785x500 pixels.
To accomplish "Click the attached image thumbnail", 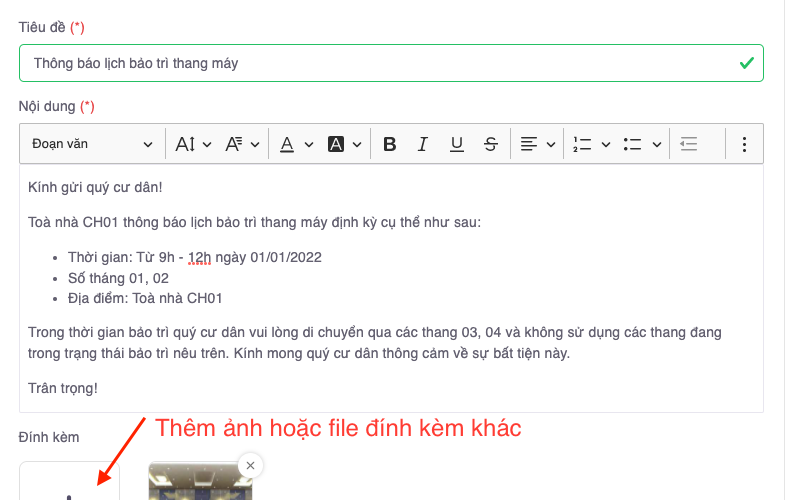I will coord(198,485).
